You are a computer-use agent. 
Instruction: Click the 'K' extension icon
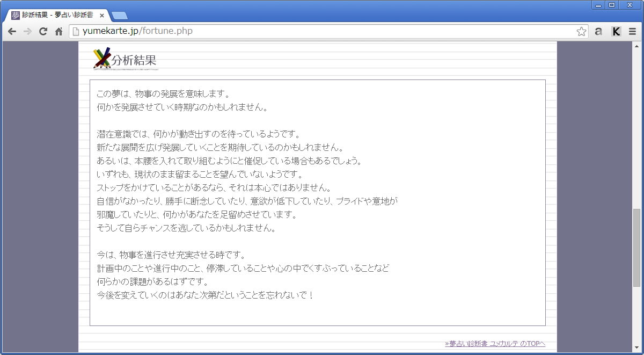click(x=616, y=32)
